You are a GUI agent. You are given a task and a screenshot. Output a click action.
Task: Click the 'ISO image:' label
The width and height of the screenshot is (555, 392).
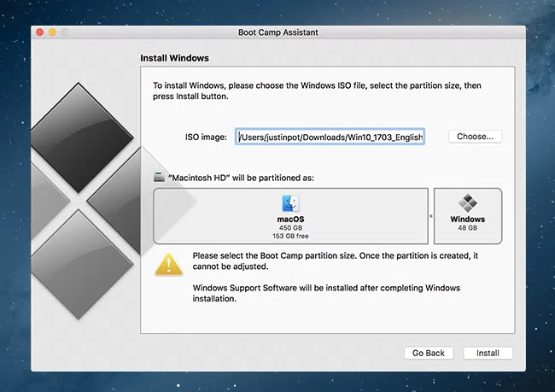coord(206,137)
